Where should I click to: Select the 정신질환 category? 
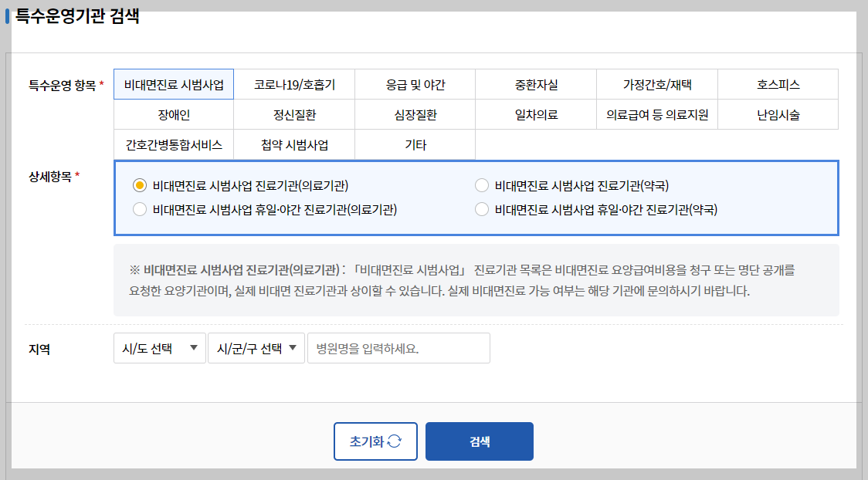pos(294,114)
